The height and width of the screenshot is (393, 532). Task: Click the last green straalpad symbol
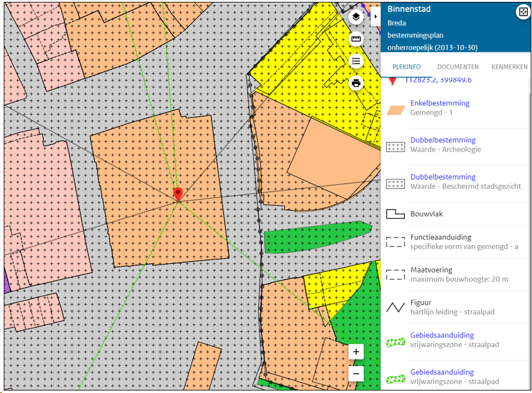coord(395,379)
